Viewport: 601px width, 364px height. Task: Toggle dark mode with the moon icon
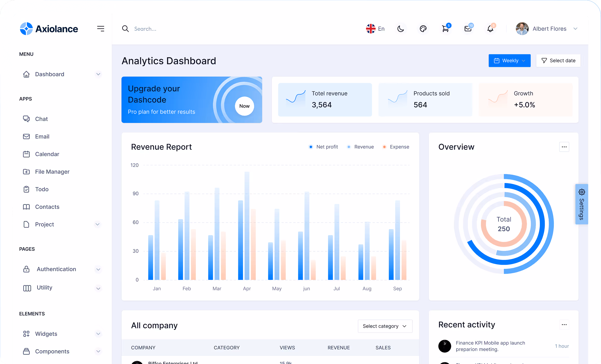click(x=401, y=29)
